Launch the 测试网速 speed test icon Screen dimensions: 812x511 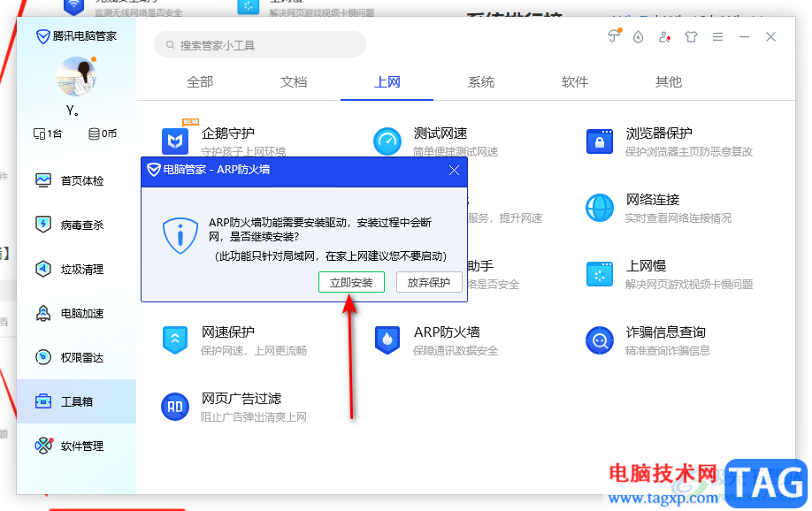(x=387, y=141)
